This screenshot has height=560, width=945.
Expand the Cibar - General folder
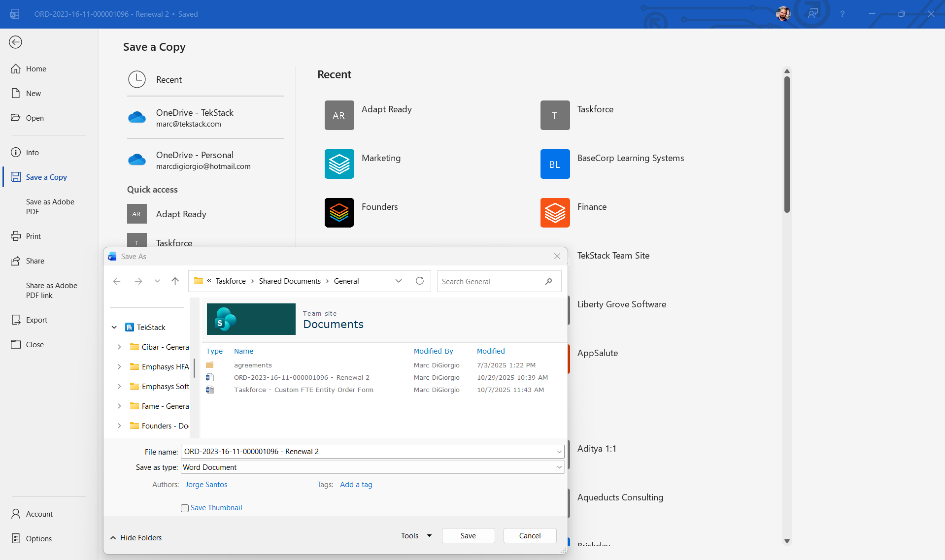[119, 347]
